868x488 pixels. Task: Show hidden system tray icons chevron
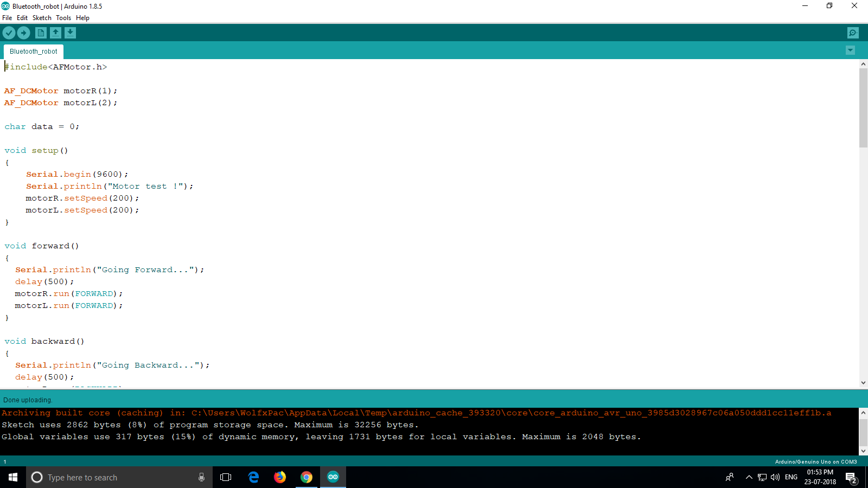[x=749, y=477]
